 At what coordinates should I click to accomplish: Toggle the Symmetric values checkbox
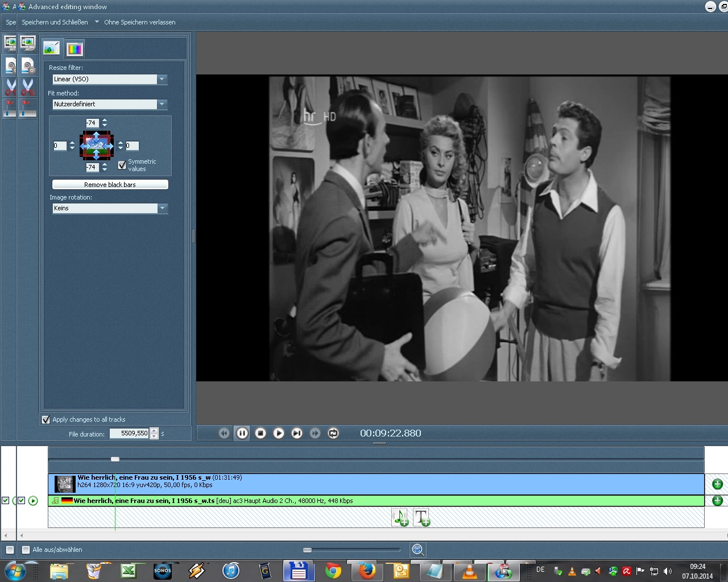pos(122,165)
